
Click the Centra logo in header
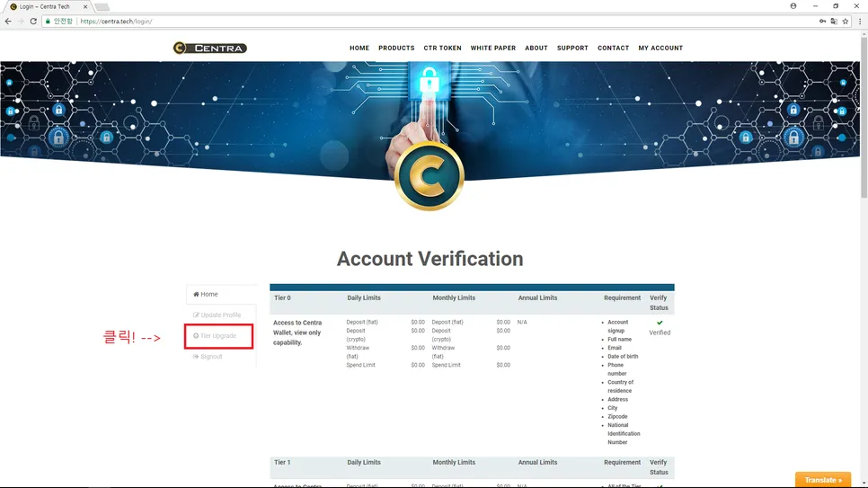coord(209,49)
